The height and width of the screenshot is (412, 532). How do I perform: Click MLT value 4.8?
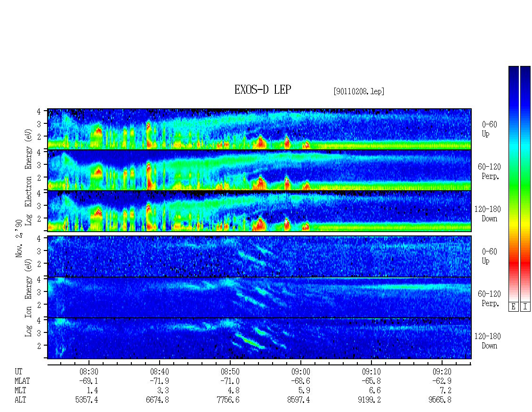234,391
